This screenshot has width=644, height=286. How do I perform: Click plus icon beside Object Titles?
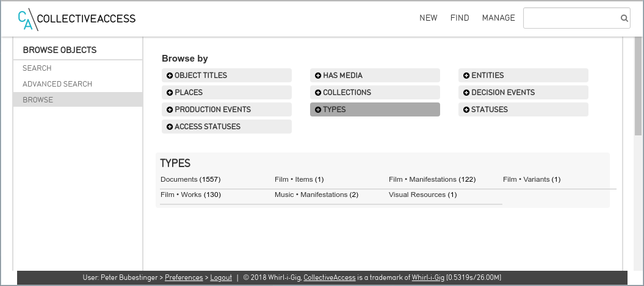coord(170,76)
